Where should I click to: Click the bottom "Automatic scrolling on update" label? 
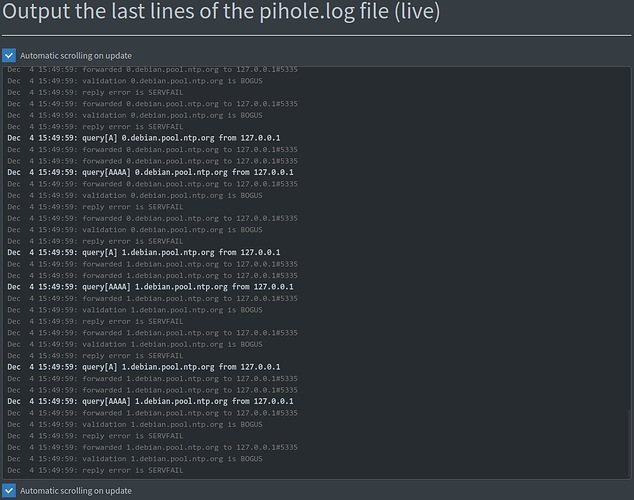click(x=75, y=491)
